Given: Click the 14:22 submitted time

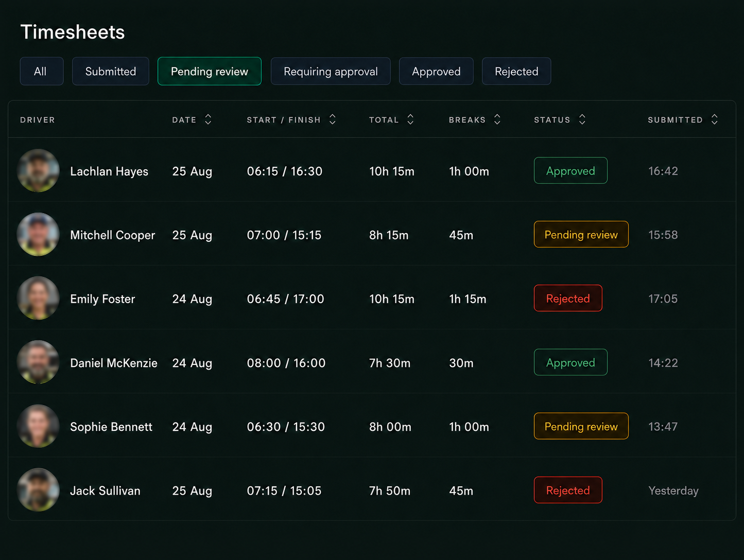Looking at the screenshot, I should 663,363.
